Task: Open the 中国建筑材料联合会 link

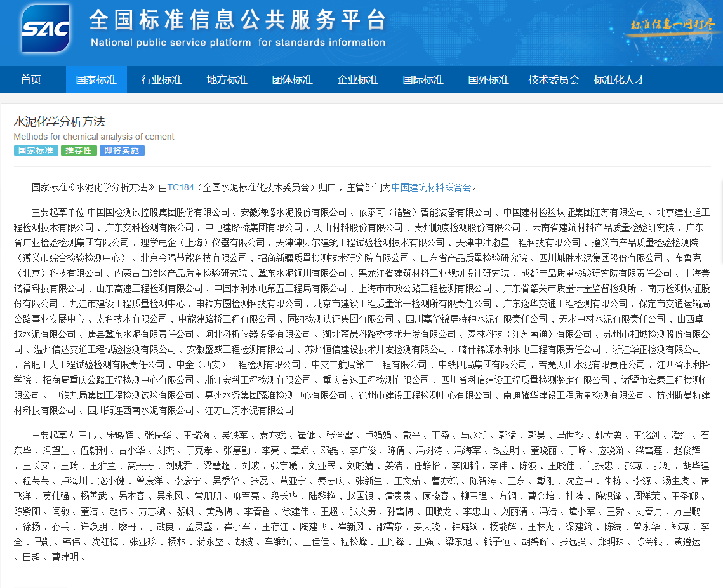Action: tap(431, 187)
